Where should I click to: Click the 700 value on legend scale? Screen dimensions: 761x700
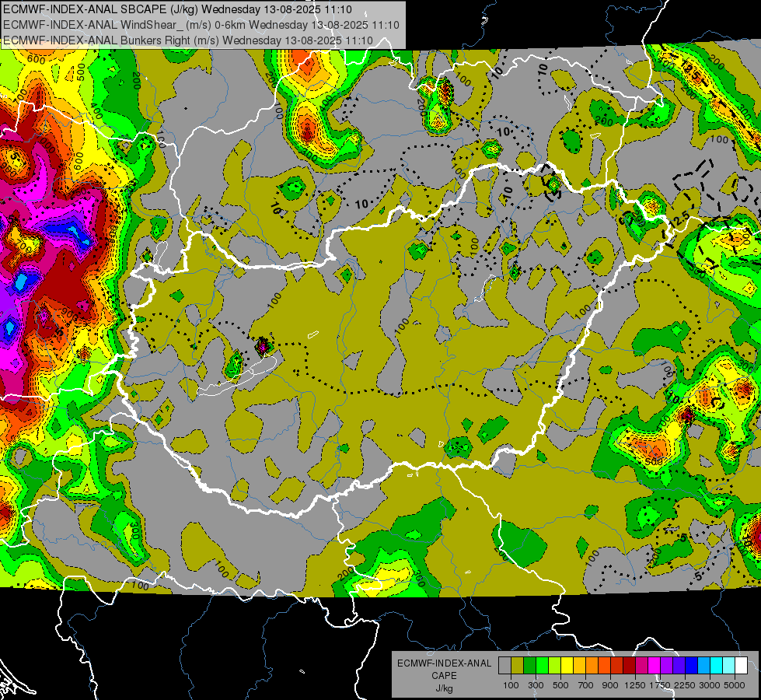click(x=586, y=685)
